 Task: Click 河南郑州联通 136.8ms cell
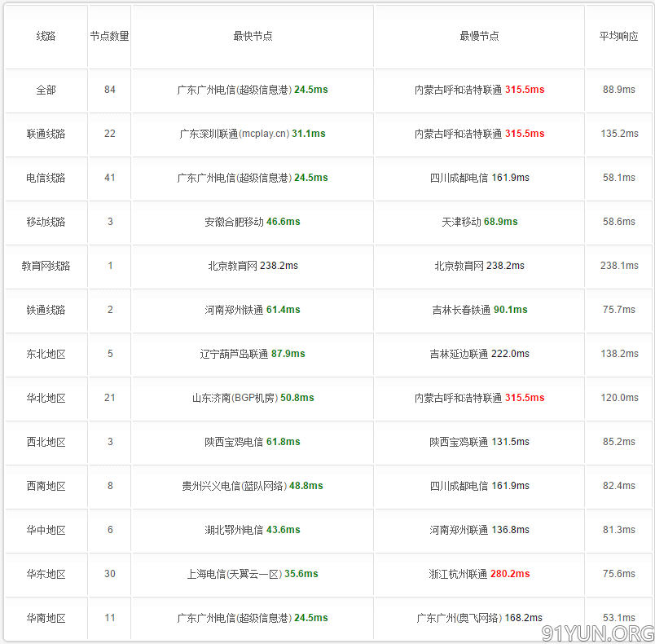[479, 530]
